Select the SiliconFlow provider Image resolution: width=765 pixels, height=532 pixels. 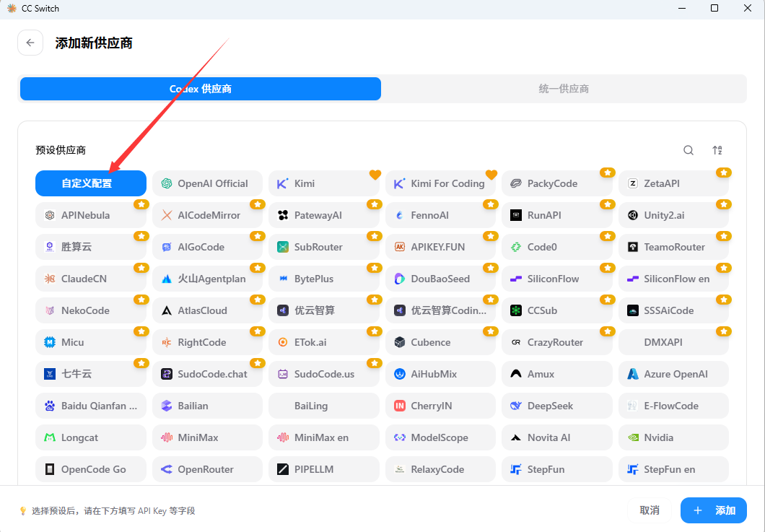click(x=557, y=279)
